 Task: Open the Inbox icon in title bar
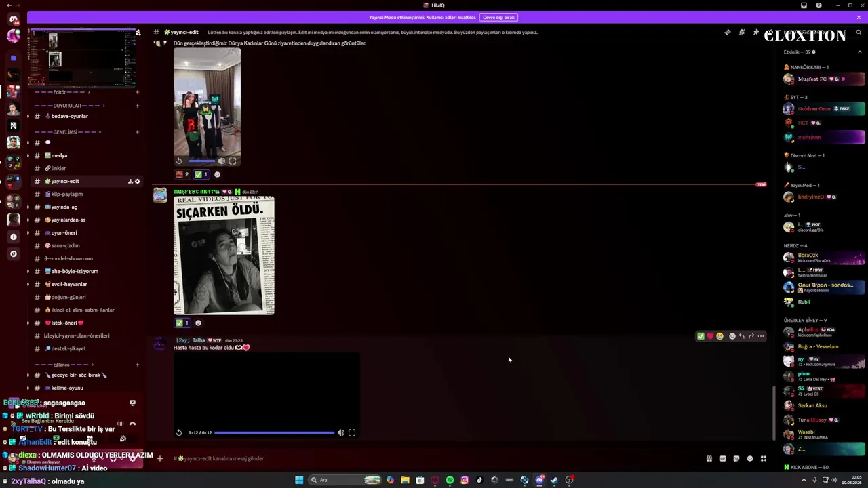tap(804, 5)
